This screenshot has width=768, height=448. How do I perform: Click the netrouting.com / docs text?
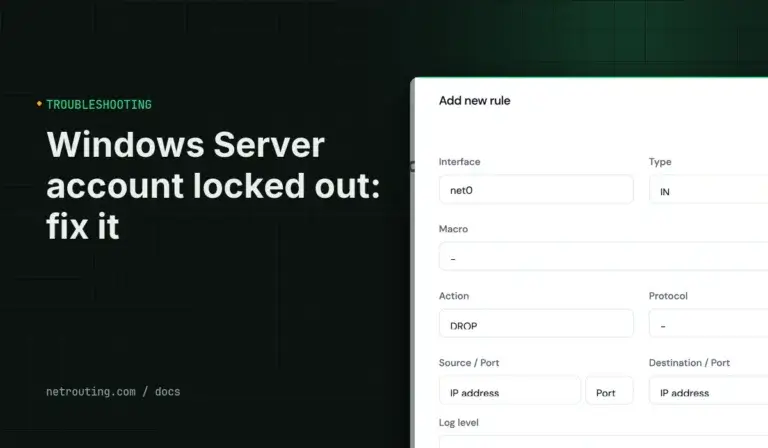[113, 392]
